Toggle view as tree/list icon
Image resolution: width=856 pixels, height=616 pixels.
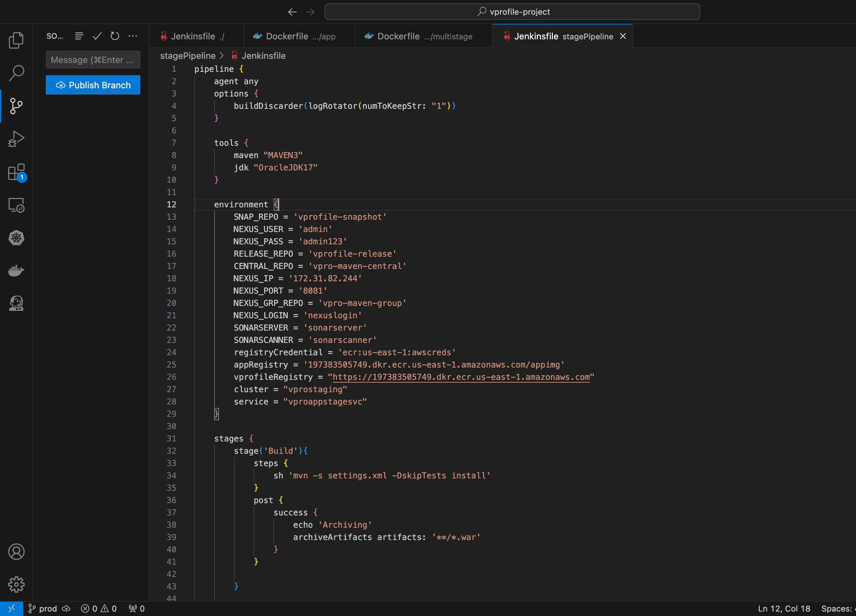click(x=79, y=36)
